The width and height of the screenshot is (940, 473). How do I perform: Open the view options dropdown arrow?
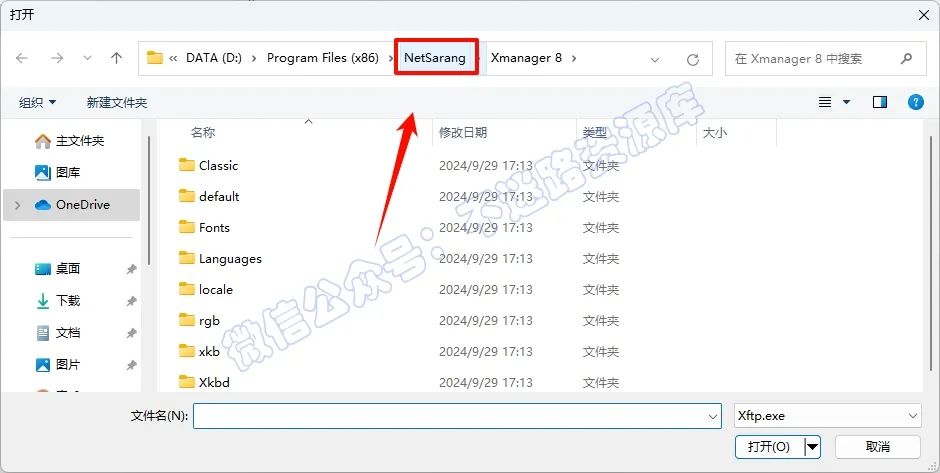pos(846,103)
